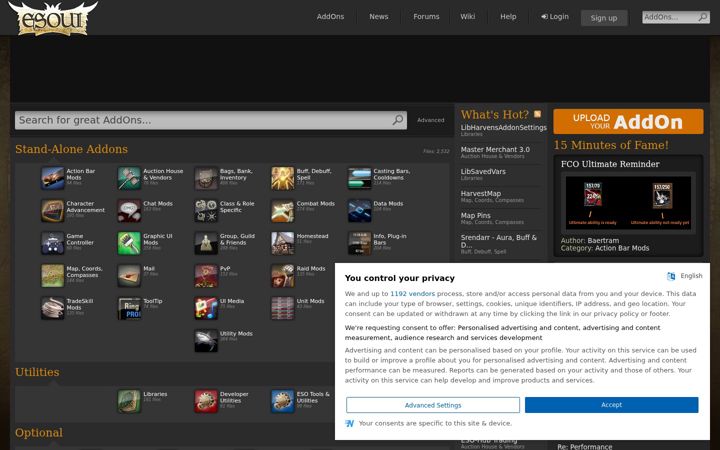720x450 pixels.
Task: Open the LibHarvensAddonSettings hot addon link
Action: point(504,127)
